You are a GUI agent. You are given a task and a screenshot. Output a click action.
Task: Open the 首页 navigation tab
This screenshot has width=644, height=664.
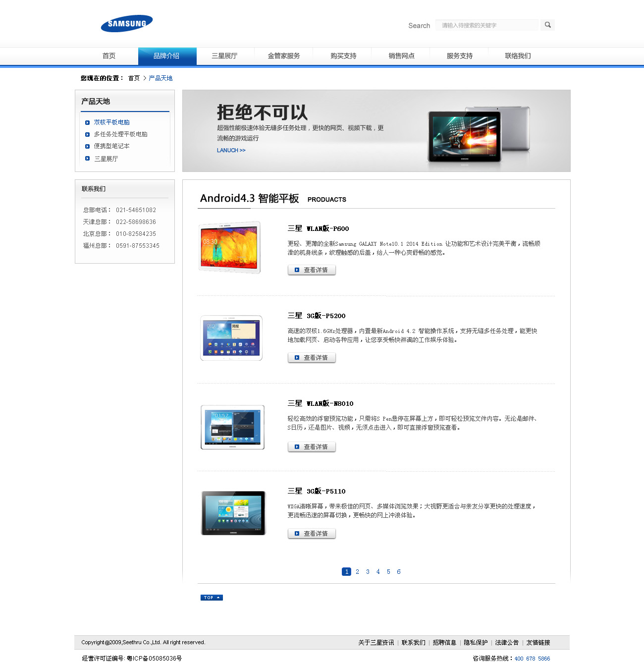click(x=109, y=56)
